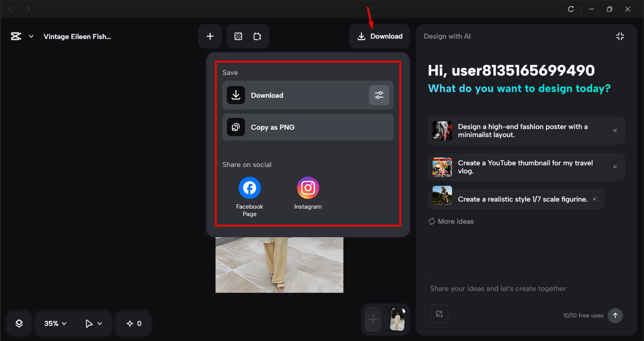Pick the YouTube thumbnail travel vlog suggestion

[x=527, y=167]
